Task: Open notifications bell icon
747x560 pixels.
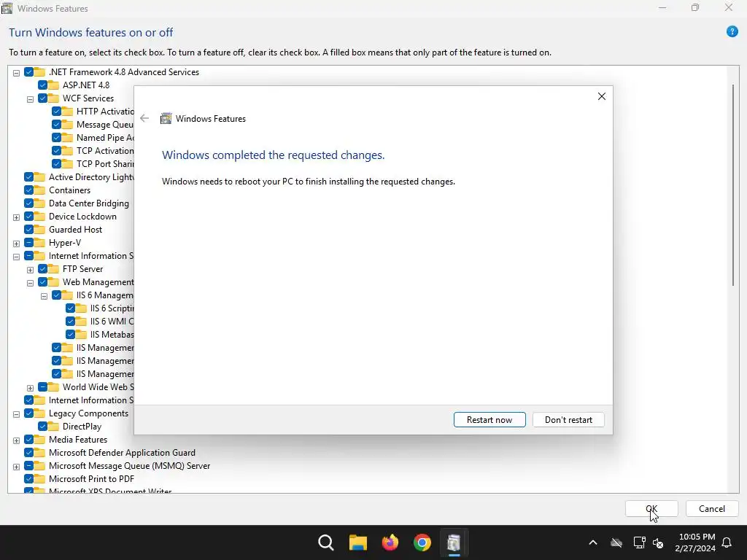Action: (x=727, y=542)
